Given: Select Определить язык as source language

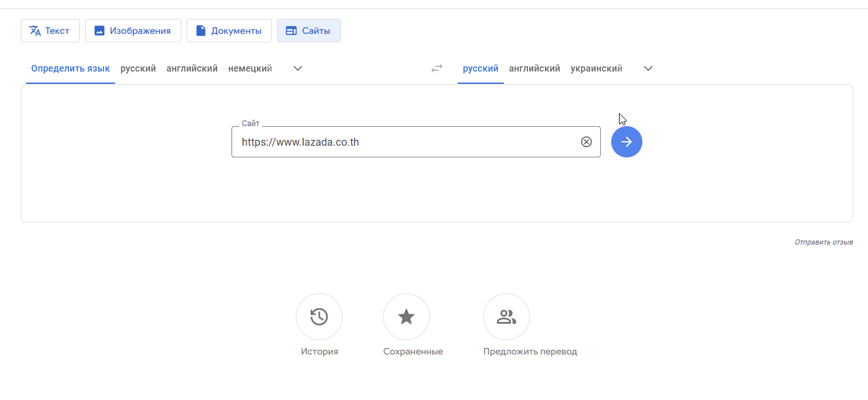Looking at the screenshot, I should pos(70,68).
